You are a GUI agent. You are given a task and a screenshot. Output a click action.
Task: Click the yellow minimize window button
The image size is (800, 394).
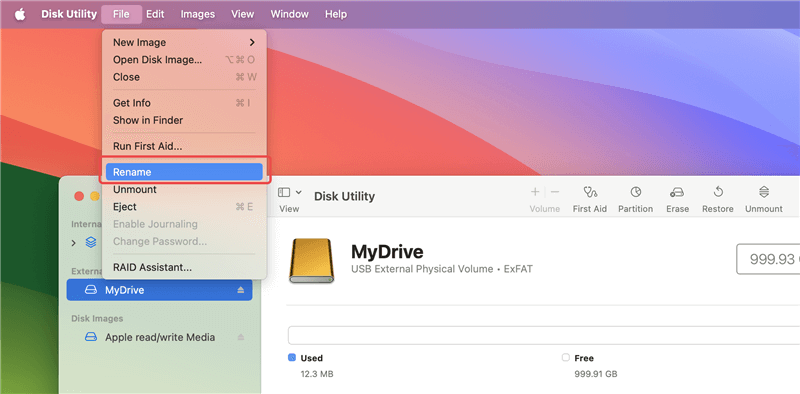[95, 196]
